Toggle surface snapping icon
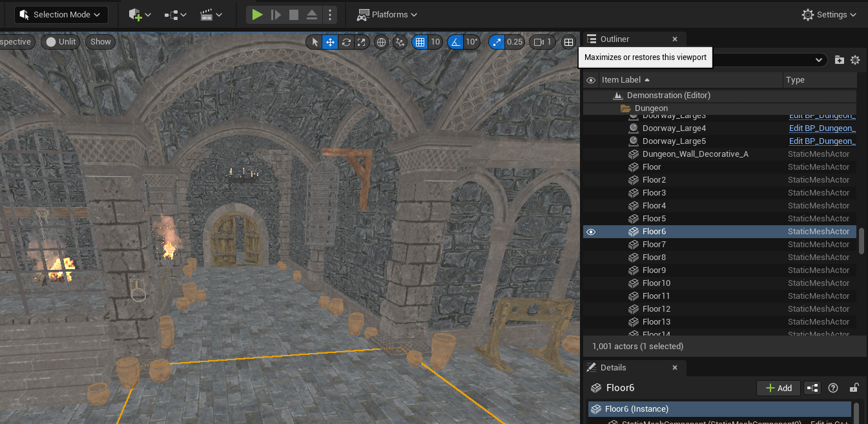This screenshot has height=424, width=868. 400,42
